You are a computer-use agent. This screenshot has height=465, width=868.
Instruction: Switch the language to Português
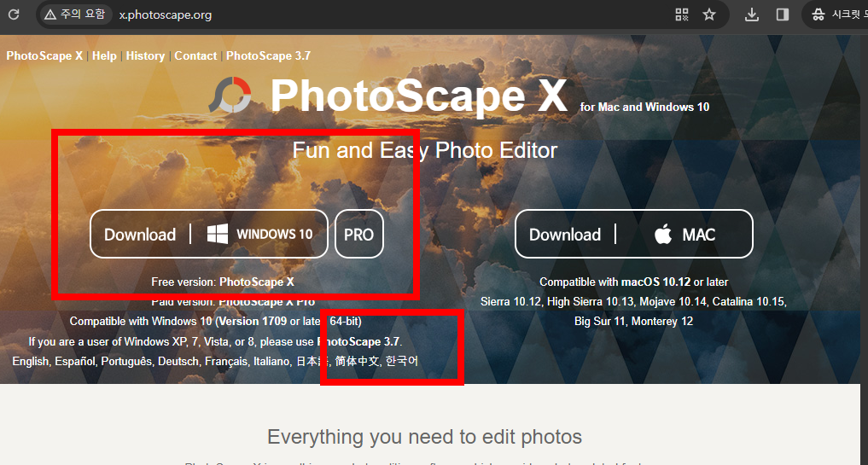click(x=126, y=362)
